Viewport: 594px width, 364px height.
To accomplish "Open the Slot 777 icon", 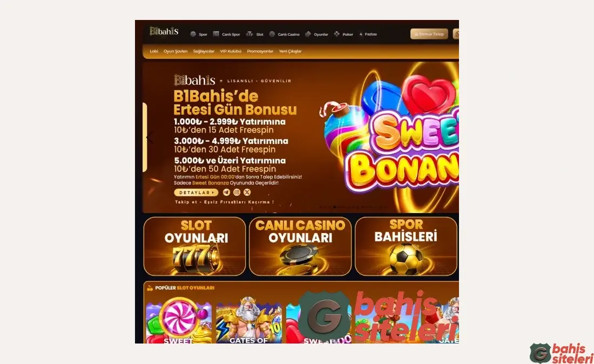I will pos(249,34).
